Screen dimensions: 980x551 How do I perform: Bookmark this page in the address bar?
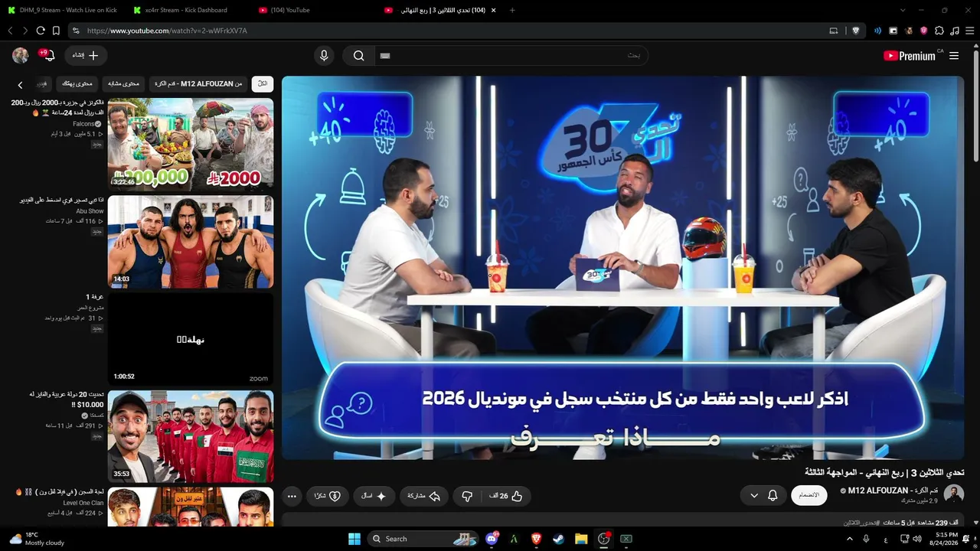(x=56, y=31)
